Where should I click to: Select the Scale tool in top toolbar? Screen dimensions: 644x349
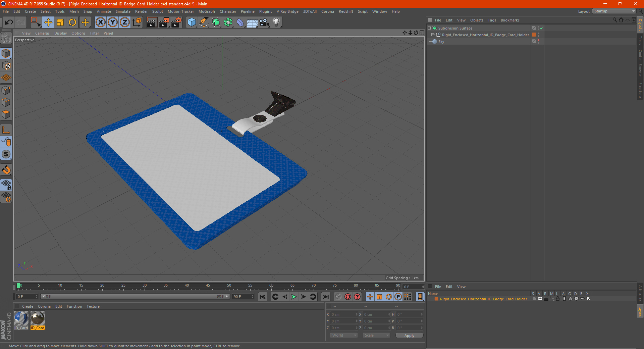(60, 22)
